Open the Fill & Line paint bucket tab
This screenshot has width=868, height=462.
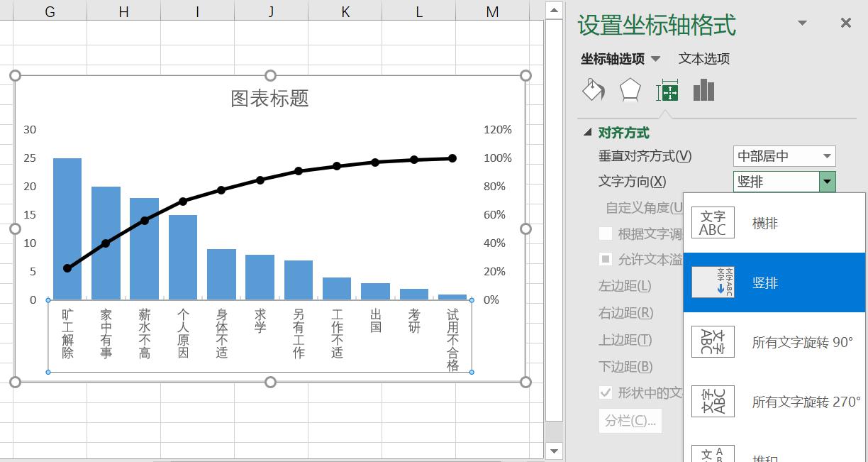coord(593,91)
